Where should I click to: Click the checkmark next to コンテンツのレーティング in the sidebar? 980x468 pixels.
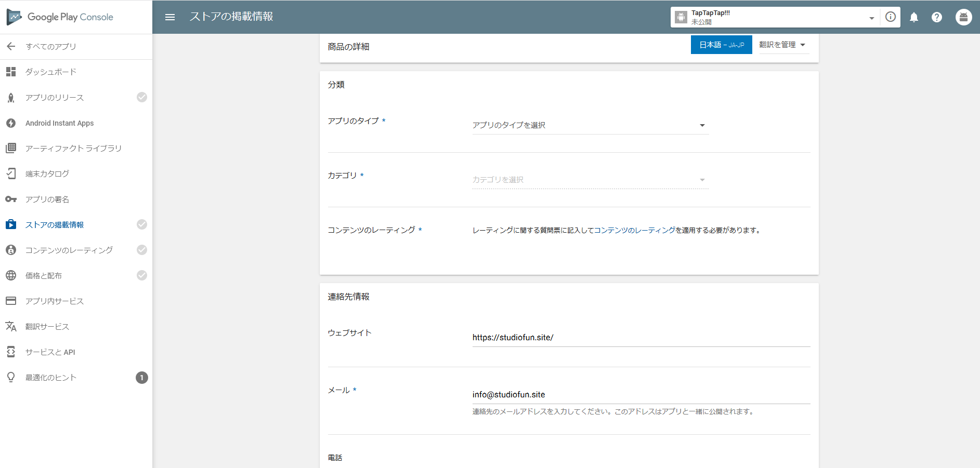coord(142,250)
